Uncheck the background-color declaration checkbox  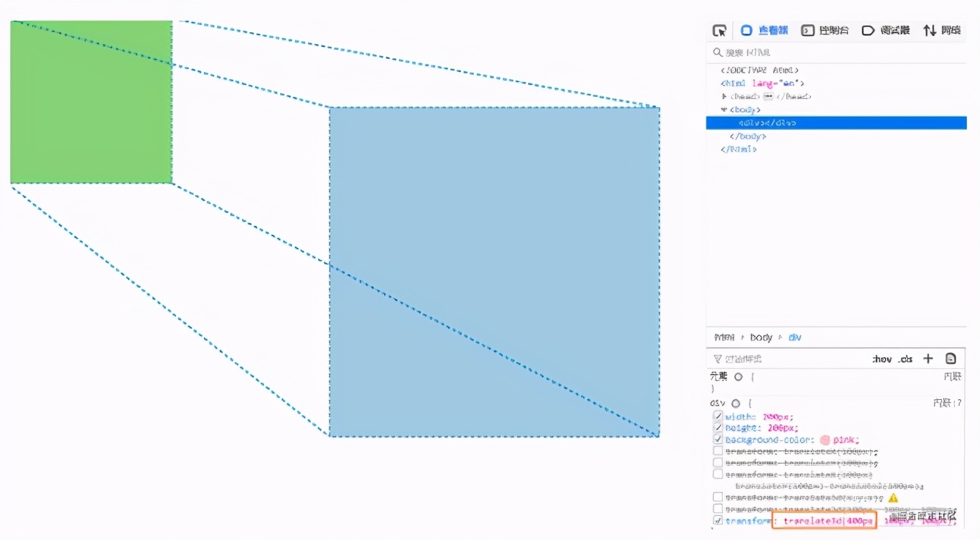click(x=717, y=439)
